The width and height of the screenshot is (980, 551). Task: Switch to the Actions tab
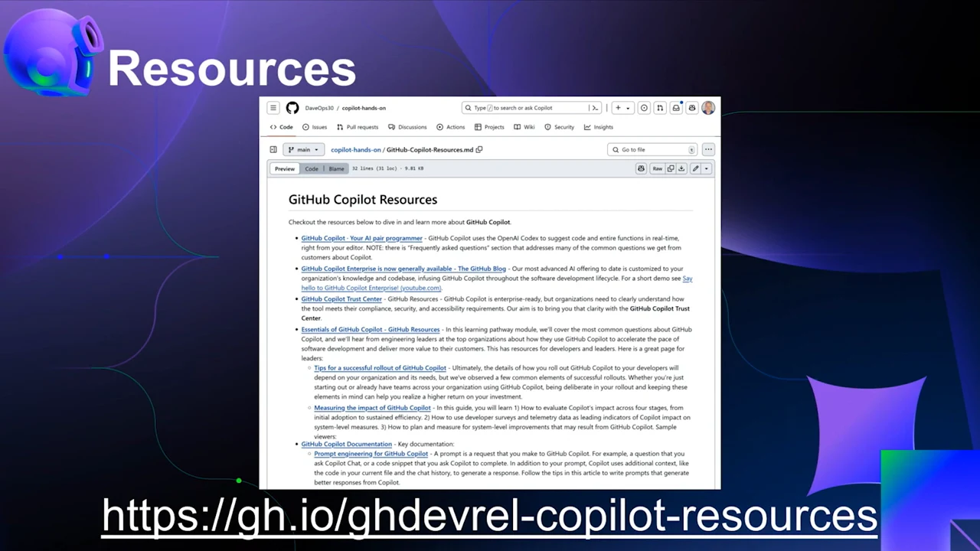451,127
